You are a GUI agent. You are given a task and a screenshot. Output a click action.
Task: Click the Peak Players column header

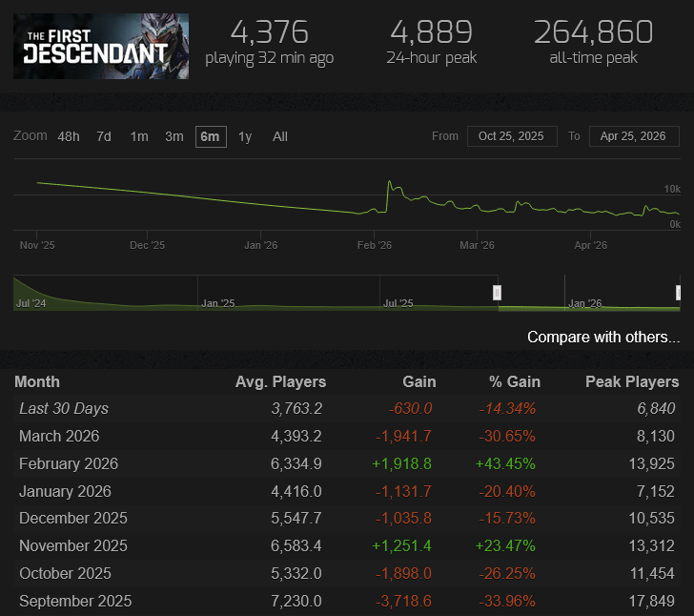tap(632, 382)
